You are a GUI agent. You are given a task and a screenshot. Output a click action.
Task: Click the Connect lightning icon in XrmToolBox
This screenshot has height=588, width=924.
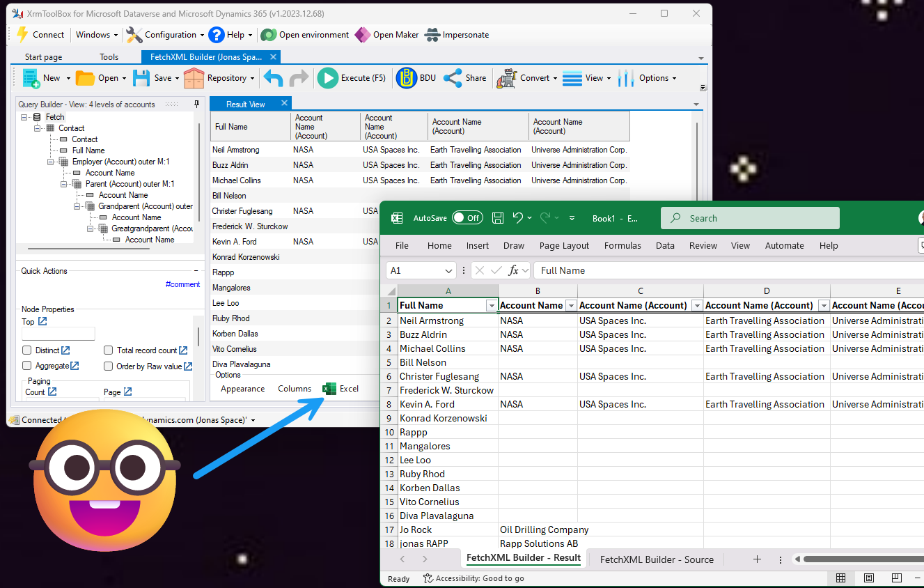pyautogui.click(x=22, y=35)
